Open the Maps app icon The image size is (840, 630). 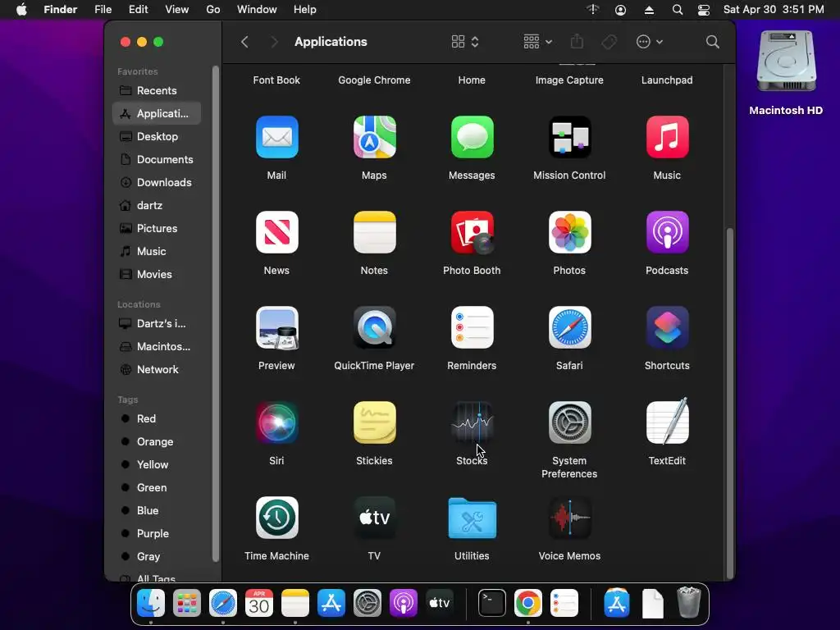tap(374, 137)
